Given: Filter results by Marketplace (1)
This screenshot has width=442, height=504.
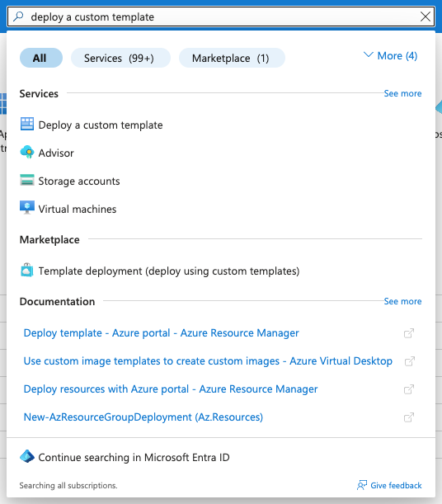Looking at the screenshot, I should (232, 58).
